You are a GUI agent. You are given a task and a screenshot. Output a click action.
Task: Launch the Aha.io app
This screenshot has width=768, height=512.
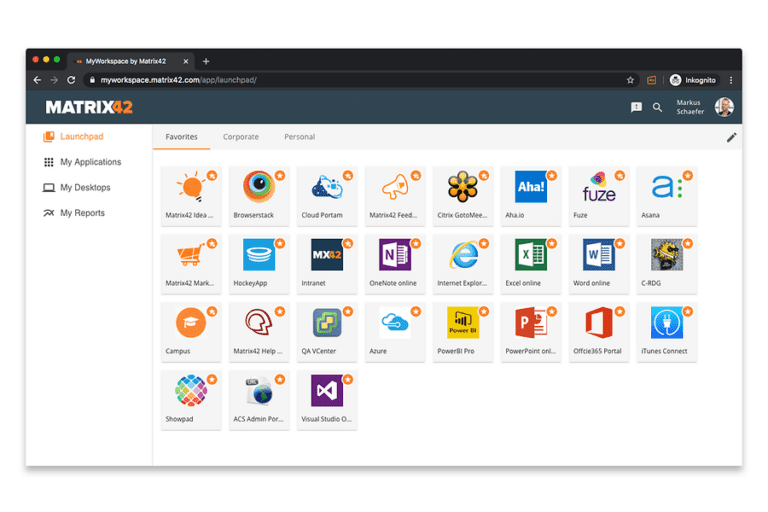[x=531, y=196]
